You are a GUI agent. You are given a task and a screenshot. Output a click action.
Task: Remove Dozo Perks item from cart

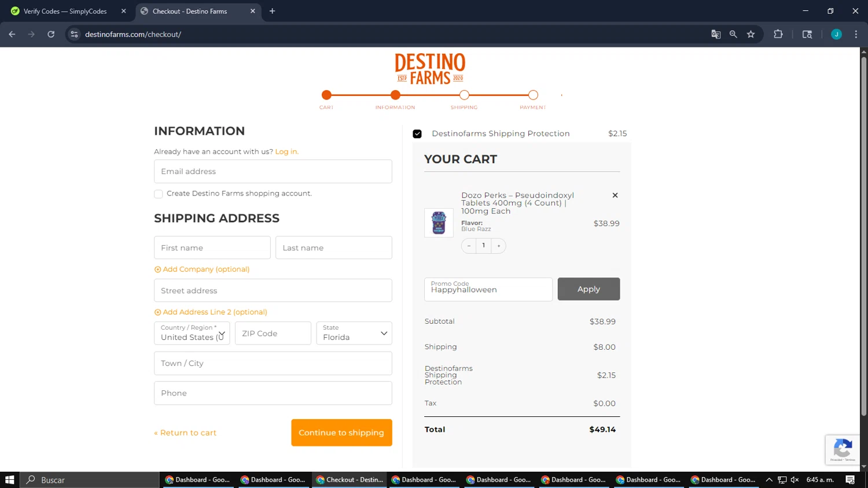pyautogui.click(x=615, y=195)
